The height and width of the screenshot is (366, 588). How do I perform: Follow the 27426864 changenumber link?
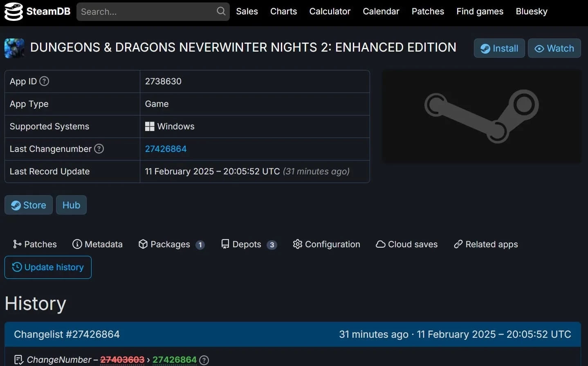tap(166, 149)
